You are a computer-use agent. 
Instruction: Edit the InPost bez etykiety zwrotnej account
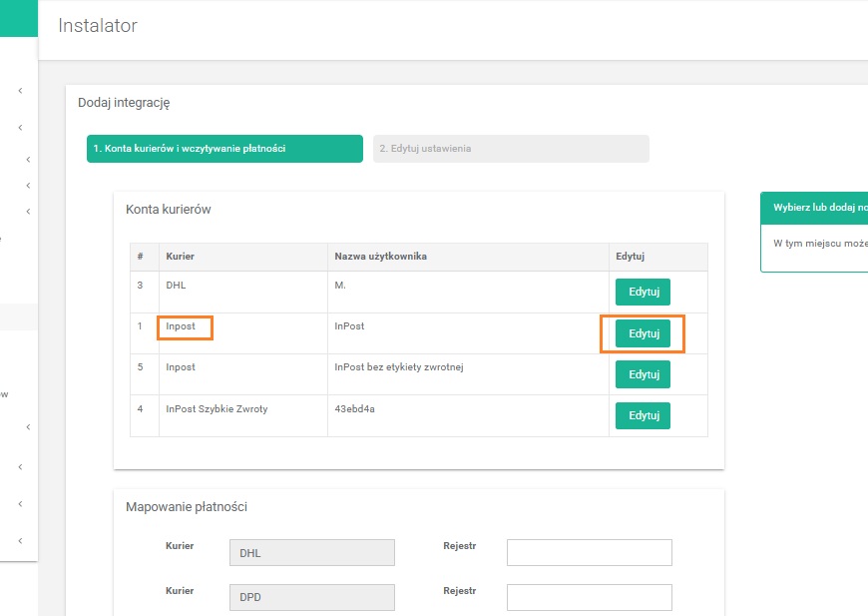click(643, 374)
